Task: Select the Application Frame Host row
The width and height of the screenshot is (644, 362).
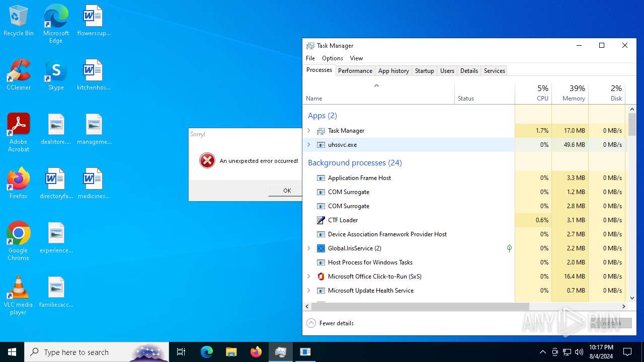Action: tap(465, 178)
